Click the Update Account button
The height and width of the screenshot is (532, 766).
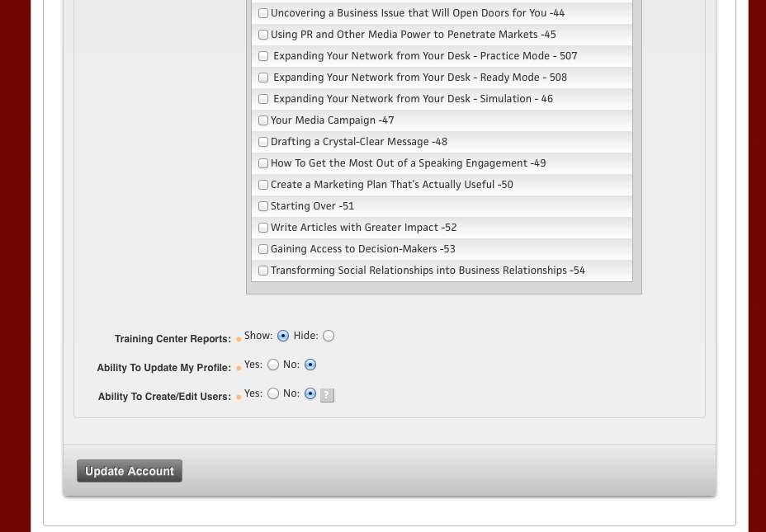pos(130,471)
